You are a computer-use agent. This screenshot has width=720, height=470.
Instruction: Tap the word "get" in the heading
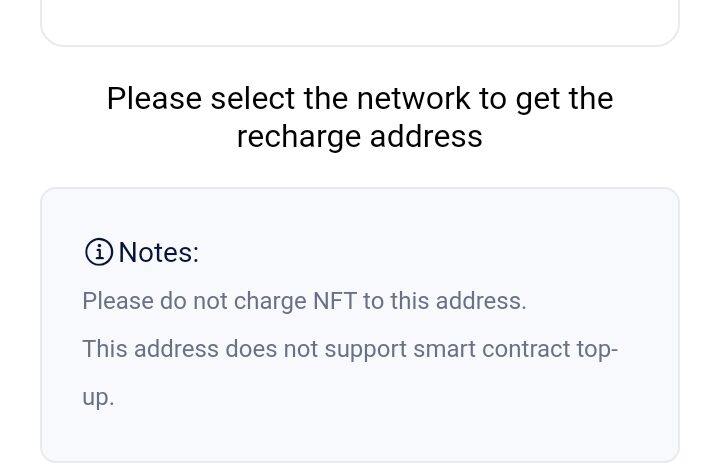[537, 99]
